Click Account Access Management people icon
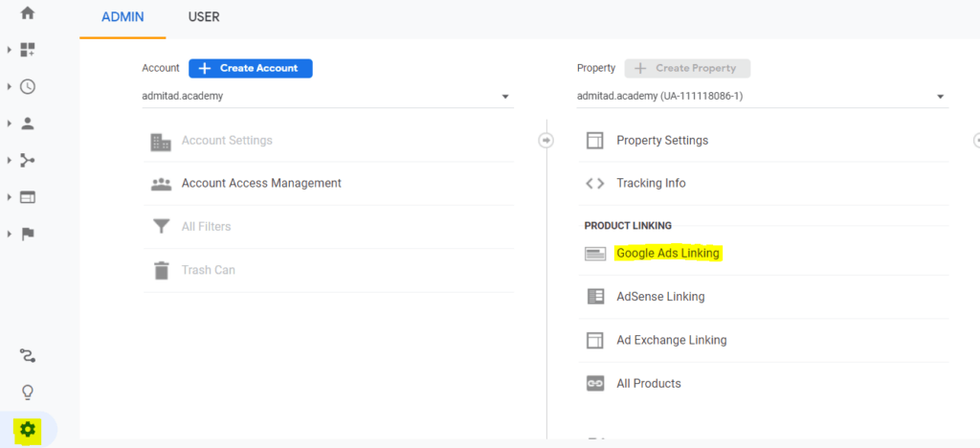Image resolution: width=980 pixels, height=448 pixels. pyautogui.click(x=161, y=184)
